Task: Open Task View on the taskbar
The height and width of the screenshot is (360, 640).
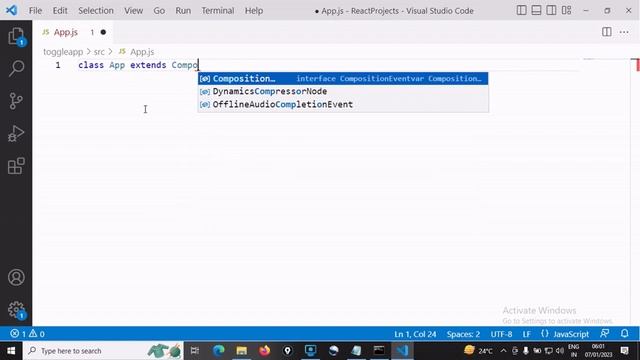Action: (x=195, y=351)
